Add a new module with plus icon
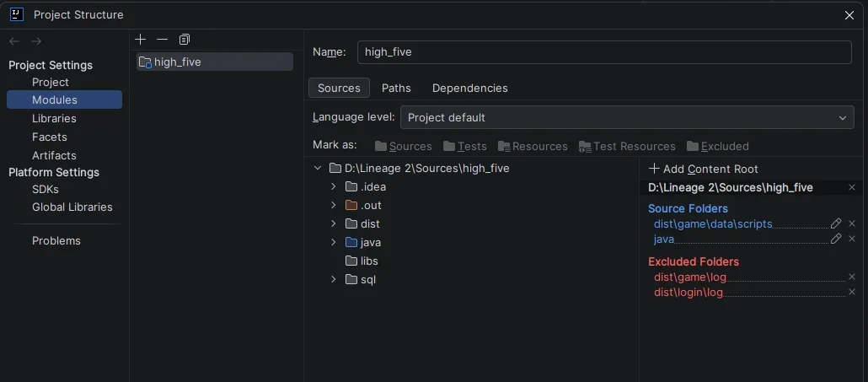This screenshot has height=382, width=868. (x=141, y=40)
